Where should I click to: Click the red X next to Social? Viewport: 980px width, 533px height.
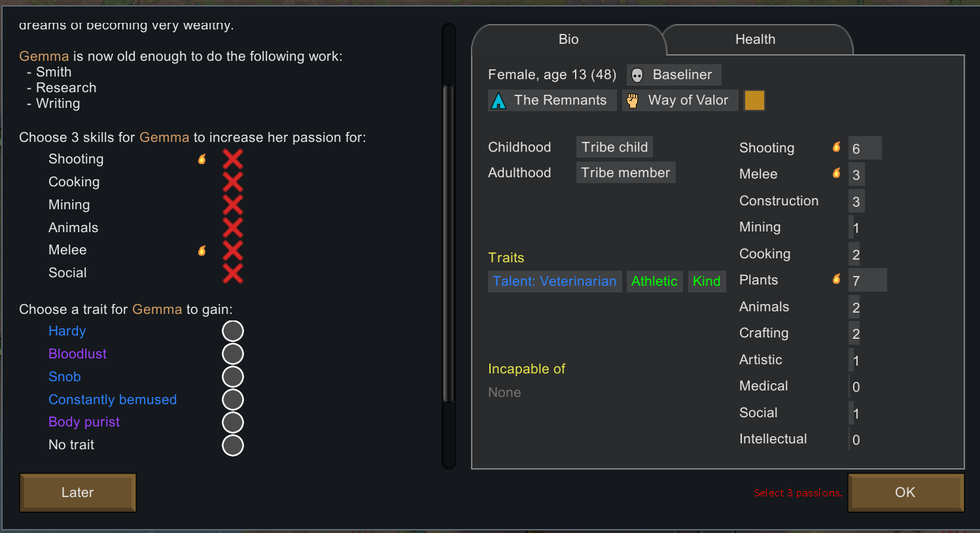pyautogui.click(x=232, y=273)
